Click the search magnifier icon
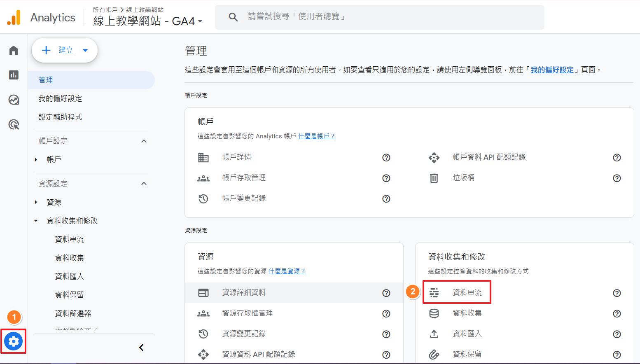Viewport: 640px width, 364px height. coord(233,17)
